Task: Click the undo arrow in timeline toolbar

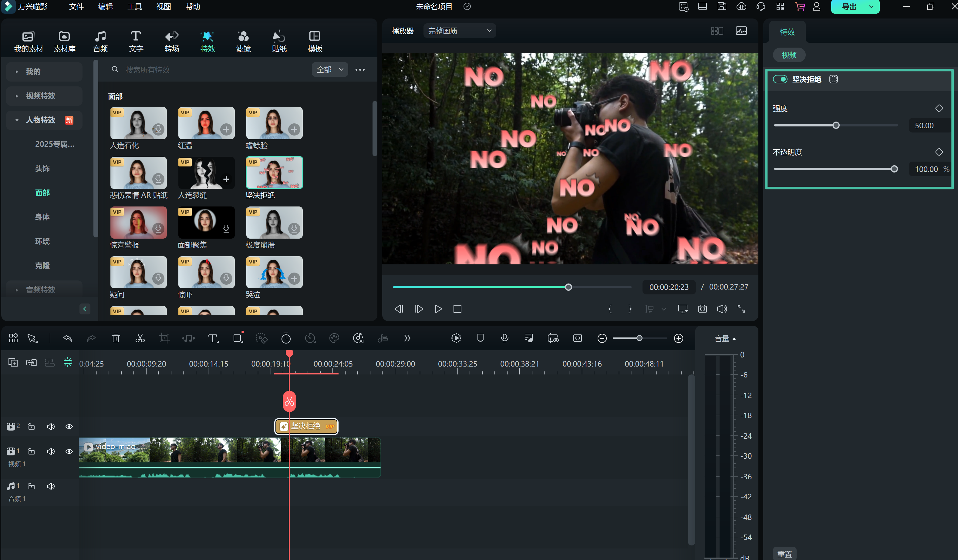Action: (68, 338)
